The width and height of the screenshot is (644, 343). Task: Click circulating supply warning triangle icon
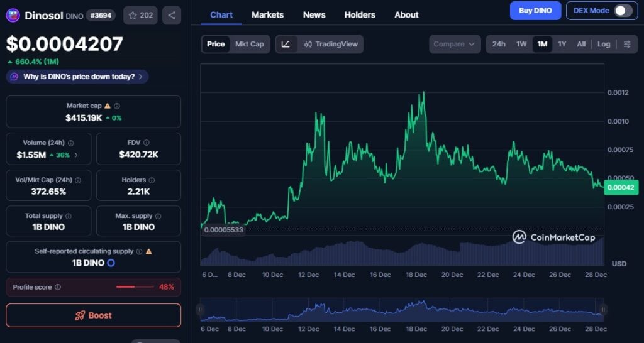tap(148, 251)
